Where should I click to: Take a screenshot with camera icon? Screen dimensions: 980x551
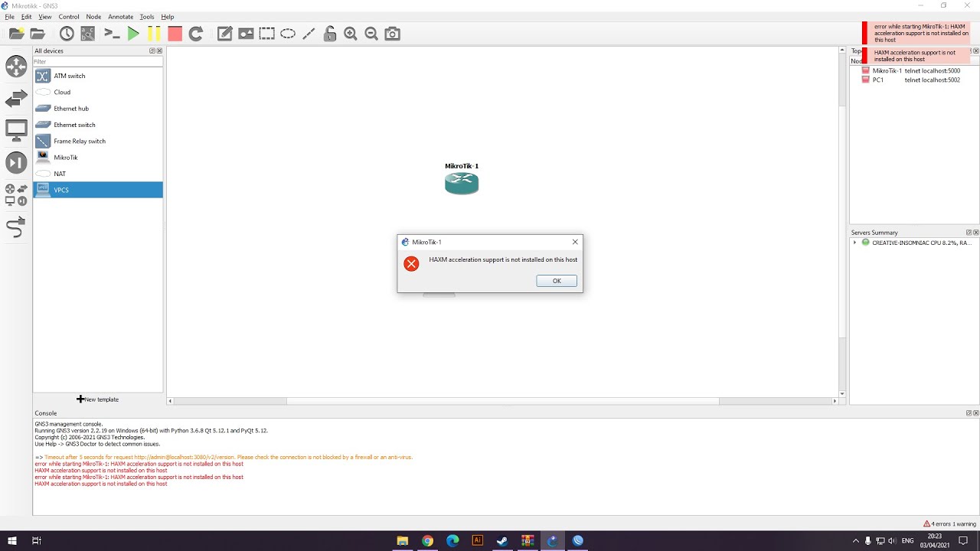point(393,34)
